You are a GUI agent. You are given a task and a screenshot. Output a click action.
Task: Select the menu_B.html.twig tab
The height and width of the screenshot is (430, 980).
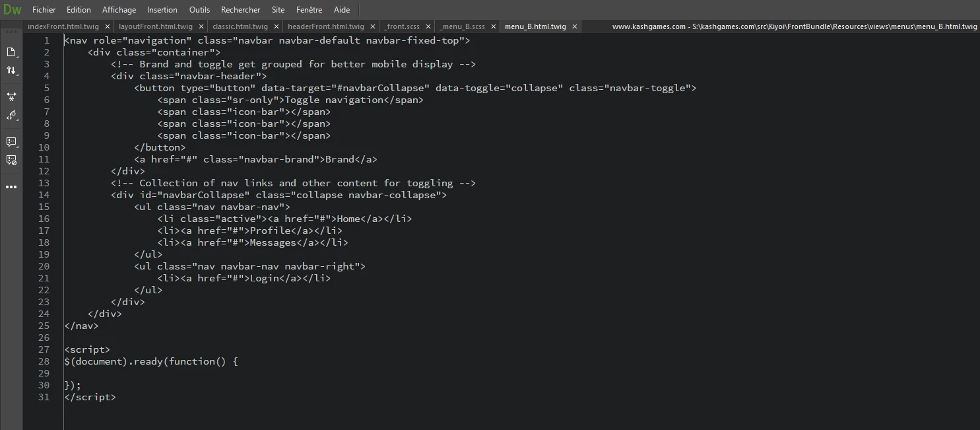point(535,27)
